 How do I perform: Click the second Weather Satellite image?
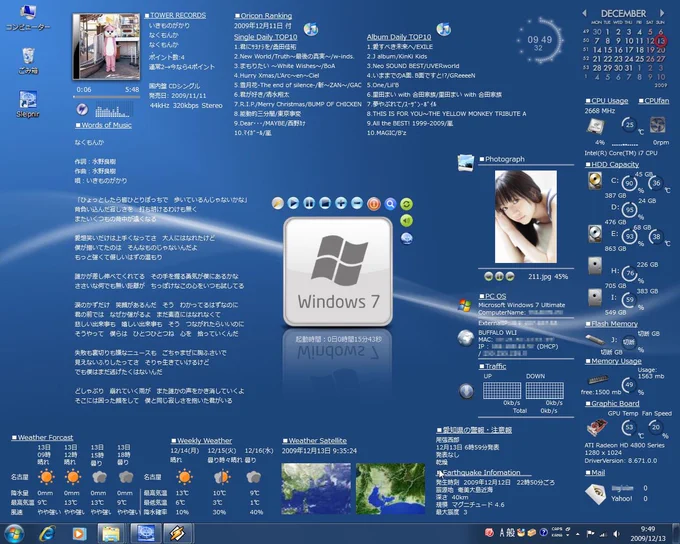[391, 488]
